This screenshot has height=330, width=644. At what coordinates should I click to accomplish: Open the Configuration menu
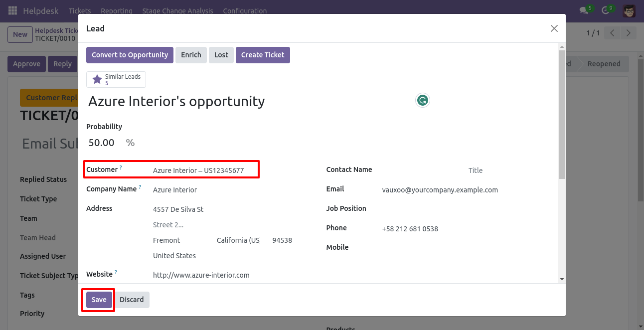(245, 11)
